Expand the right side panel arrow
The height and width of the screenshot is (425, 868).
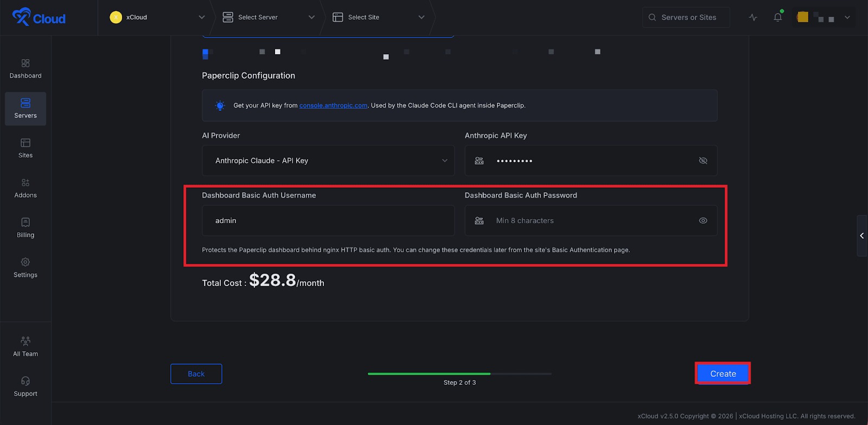point(861,236)
